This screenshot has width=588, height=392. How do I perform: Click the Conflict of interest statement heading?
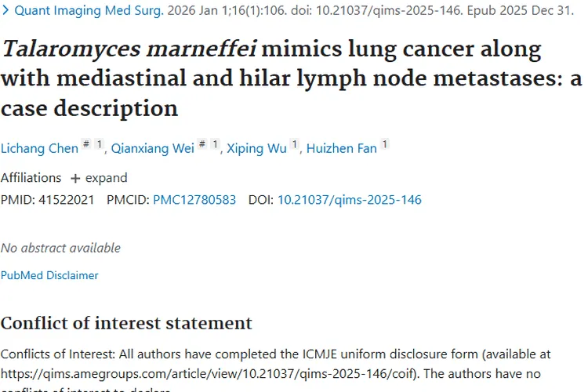pos(126,323)
